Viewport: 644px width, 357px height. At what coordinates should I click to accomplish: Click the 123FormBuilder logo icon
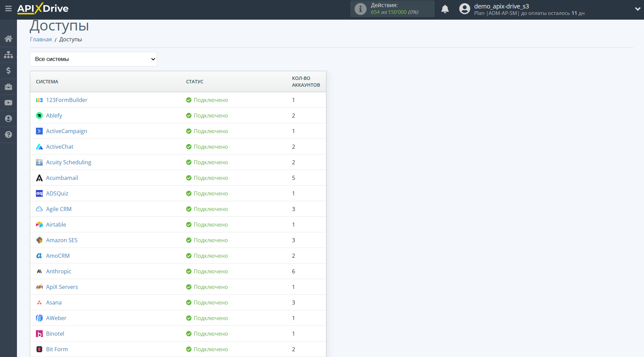pyautogui.click(x=39, y=100)
